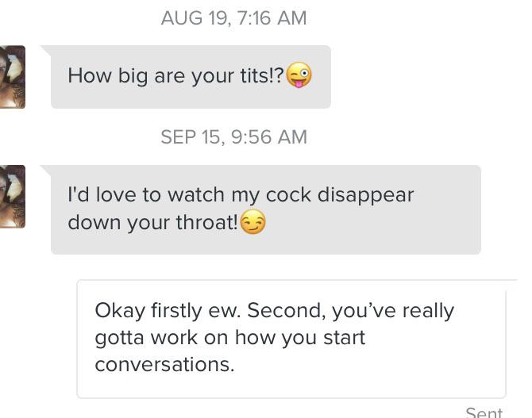Click the pointed tail of the first gray bubble
This screenshot has height=418, width=532.
[x=45, y=50]
